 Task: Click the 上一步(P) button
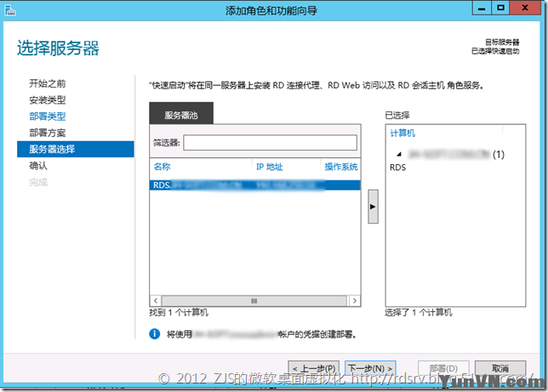pos(313,368)
